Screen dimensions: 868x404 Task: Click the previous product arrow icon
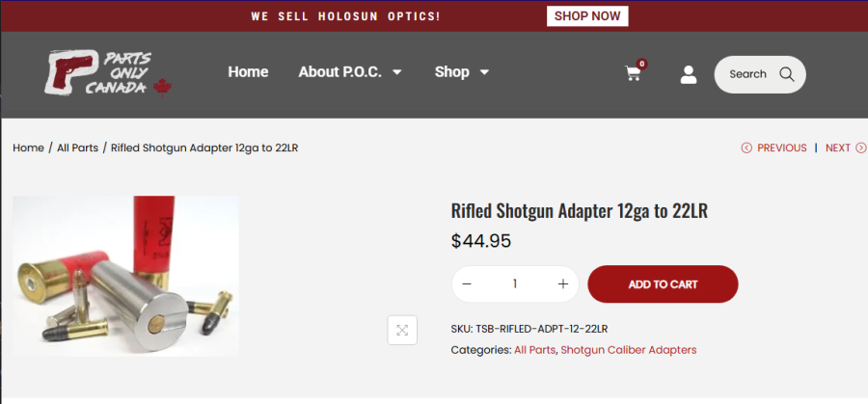tap(746, 148)
